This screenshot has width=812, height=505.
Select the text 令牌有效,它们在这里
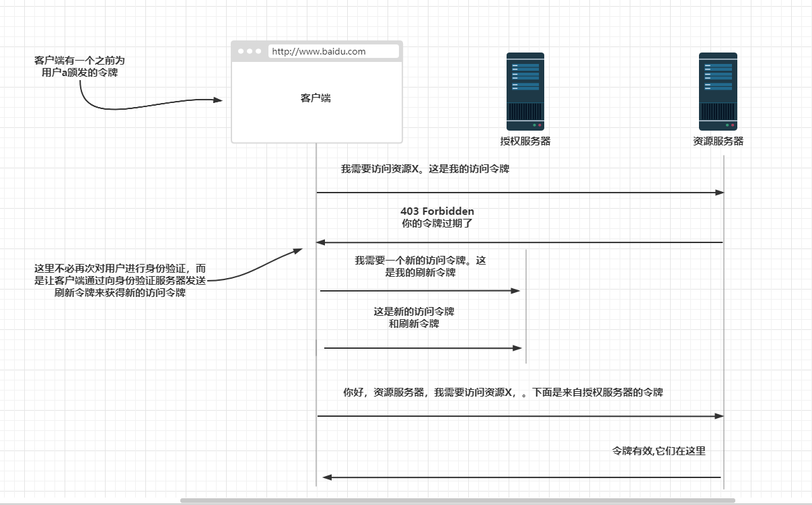(659, 451)
